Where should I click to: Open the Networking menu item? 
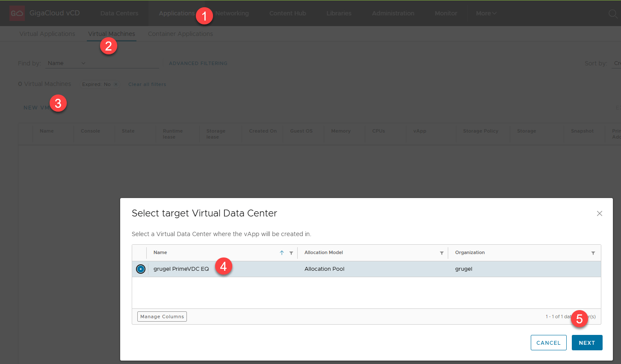coord(232,13)
